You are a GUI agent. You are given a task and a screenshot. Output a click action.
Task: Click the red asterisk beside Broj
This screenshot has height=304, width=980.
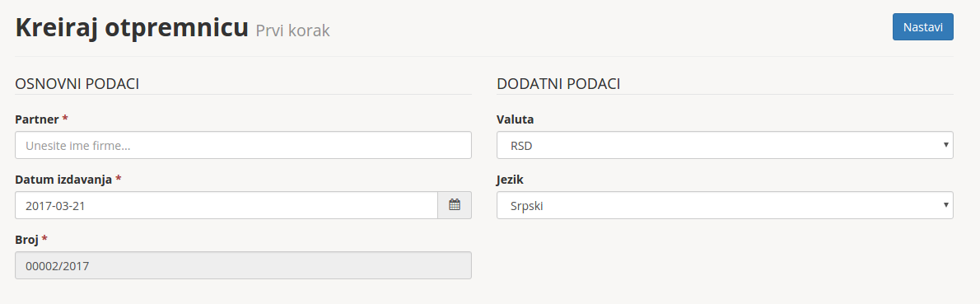(x=45, y=238)
